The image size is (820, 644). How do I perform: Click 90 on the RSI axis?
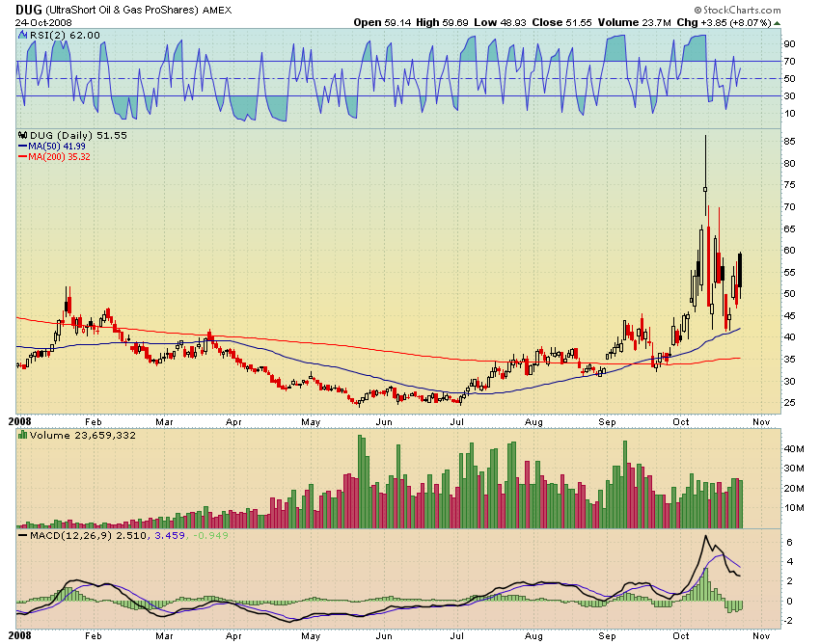(790, 44)
